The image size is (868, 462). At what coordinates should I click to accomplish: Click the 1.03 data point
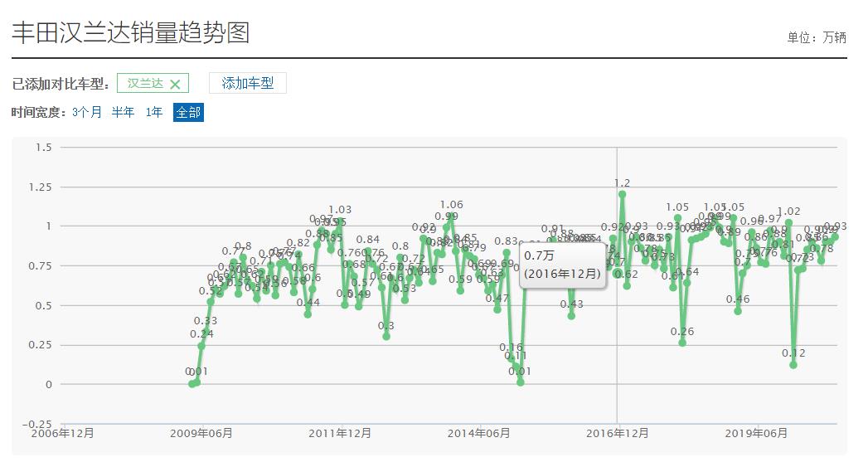click(x=340, y=221)
